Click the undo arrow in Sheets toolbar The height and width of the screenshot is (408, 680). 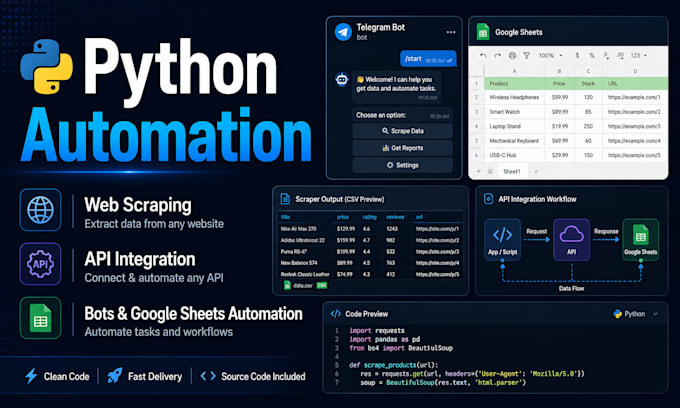tap(483, 55)
